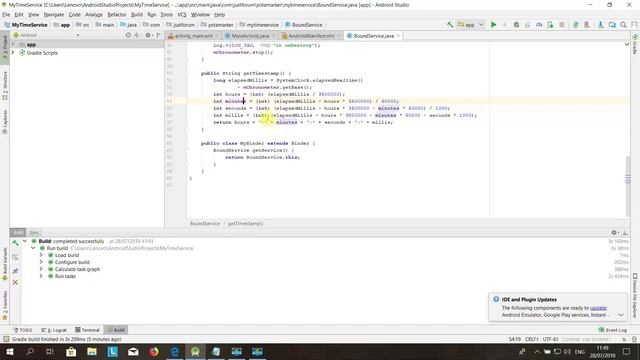Screen dimensions: 640x360
Task: Toggle the Captures tool window side tab
Action: 5,122
